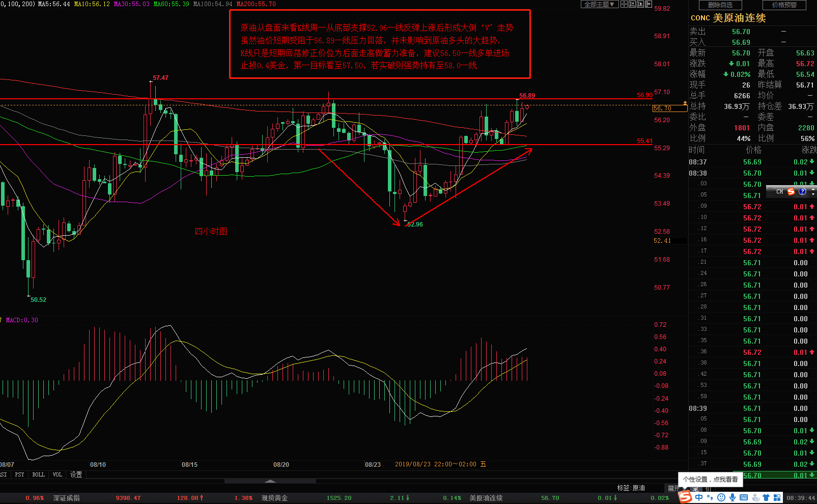Click the chart compress-interval toolbar icon

(x=632, y=4)
